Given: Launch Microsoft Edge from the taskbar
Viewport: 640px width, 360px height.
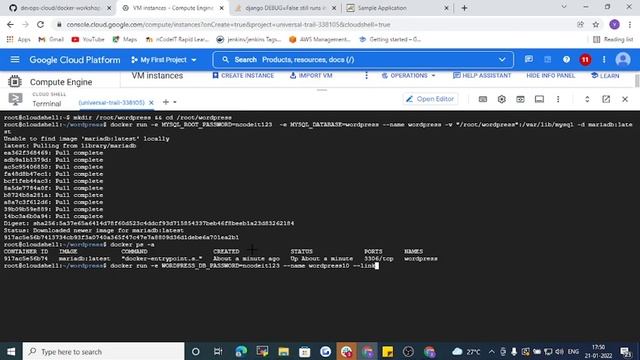Looking at the screenshot, I should (x=241, y=351).
